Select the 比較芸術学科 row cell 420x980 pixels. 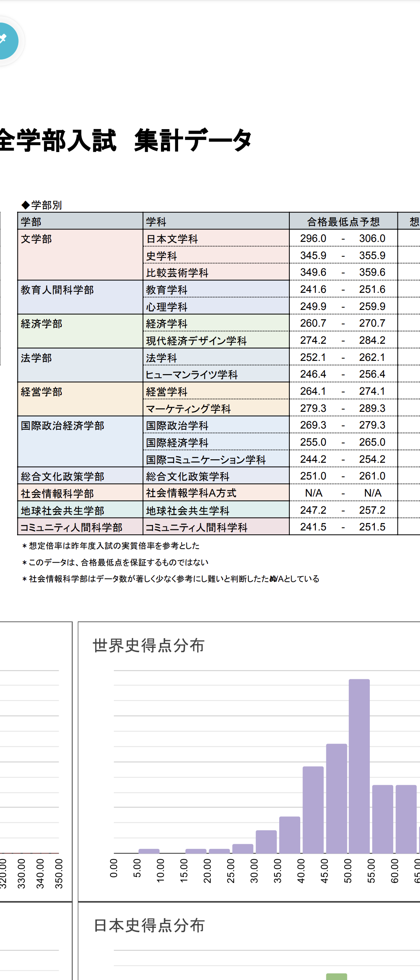216,273
